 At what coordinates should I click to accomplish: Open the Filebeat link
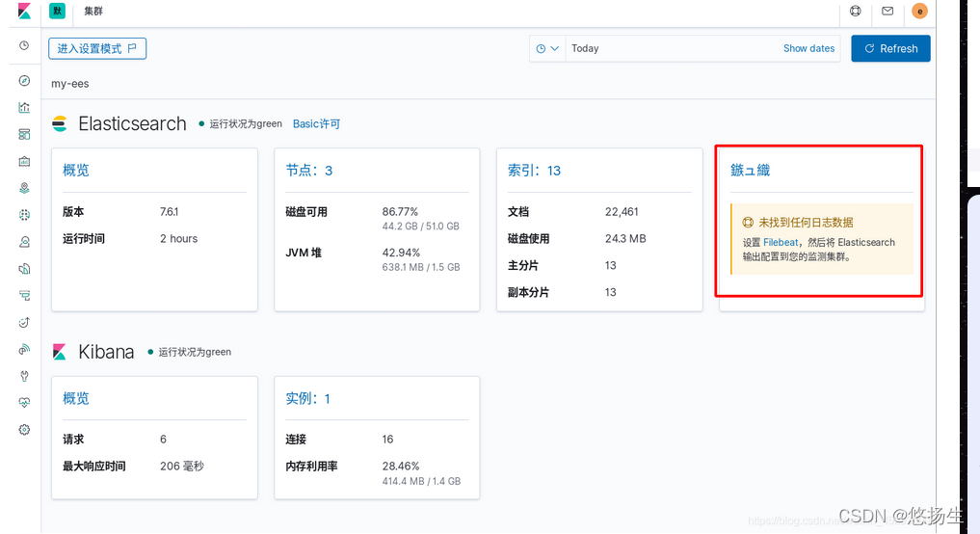781,242
